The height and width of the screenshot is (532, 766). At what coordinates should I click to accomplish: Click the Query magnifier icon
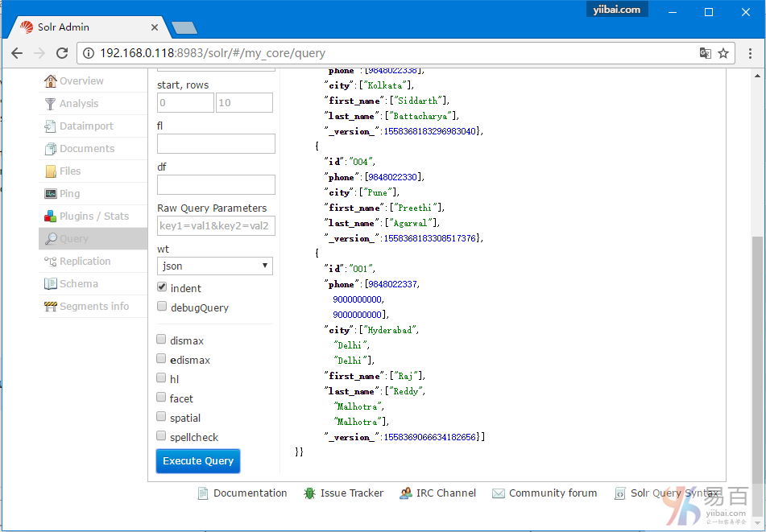(50, 239)
